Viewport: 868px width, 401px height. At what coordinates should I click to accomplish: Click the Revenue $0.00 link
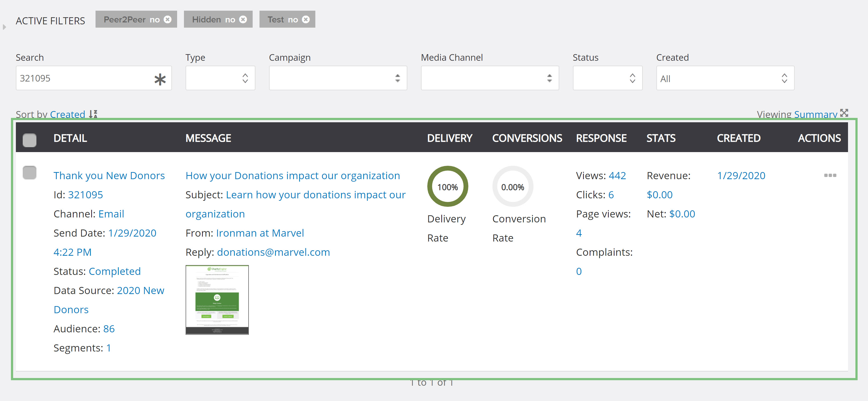(659, 194)
